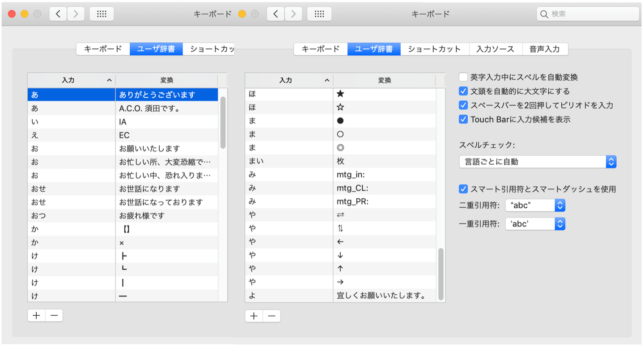Screen dimensions: 644x347
Task: Select the ショートカット tab in right window
Action: click(x=434, y=49)
